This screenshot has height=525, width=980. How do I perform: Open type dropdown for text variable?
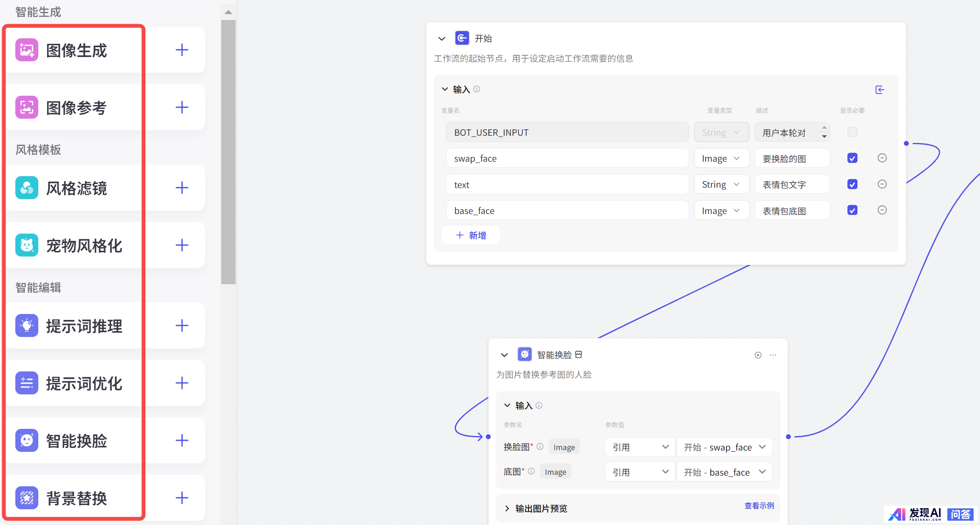coord(721,185)
